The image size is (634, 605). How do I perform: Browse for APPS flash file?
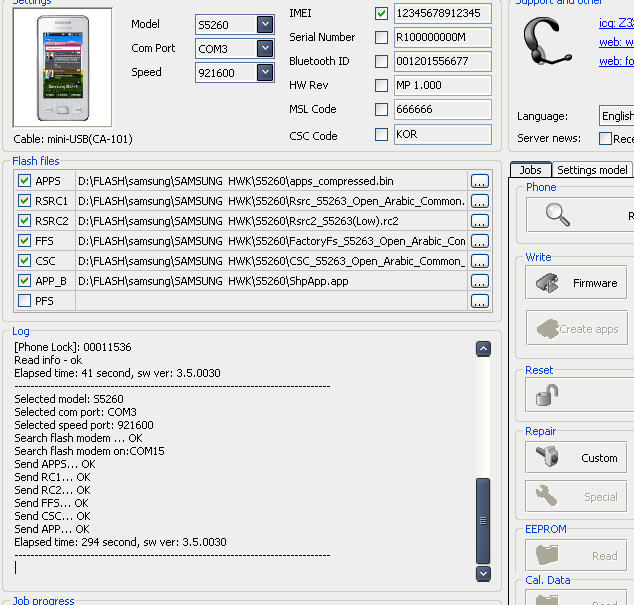[480, 181]
